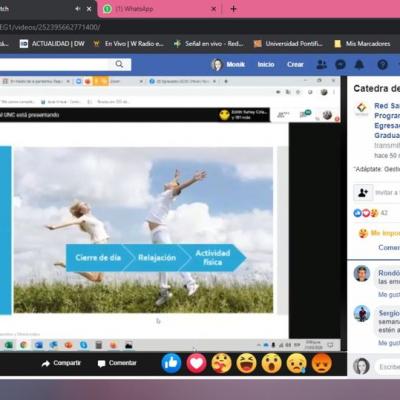
Task: Expand the Mis Marcadores bookmarks folder
Action: point(362,44)
